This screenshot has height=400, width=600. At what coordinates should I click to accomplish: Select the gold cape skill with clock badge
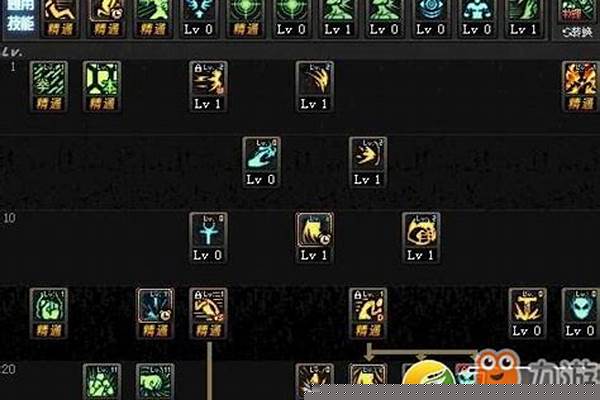coord(315,238)
